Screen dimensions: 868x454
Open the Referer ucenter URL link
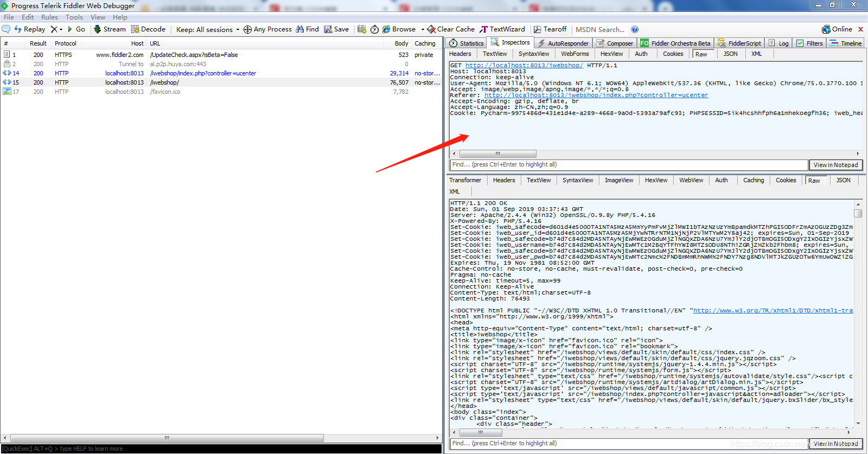tap(596, 95)
